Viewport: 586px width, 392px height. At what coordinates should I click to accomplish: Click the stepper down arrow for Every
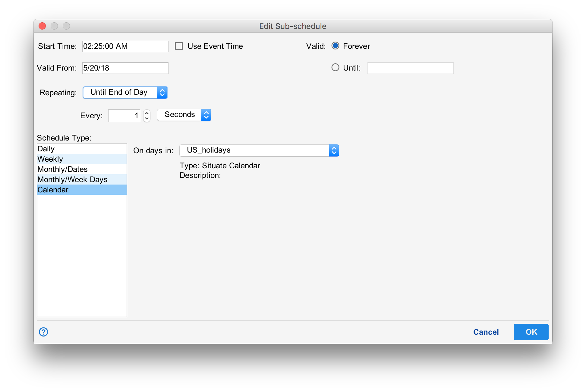point(147,119)
